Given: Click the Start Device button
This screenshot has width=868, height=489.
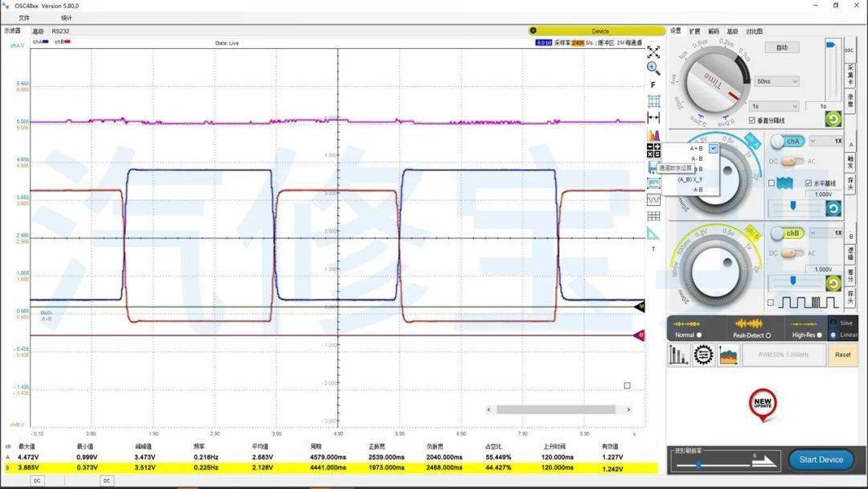Looking at the screenshot, I should 821,460.
